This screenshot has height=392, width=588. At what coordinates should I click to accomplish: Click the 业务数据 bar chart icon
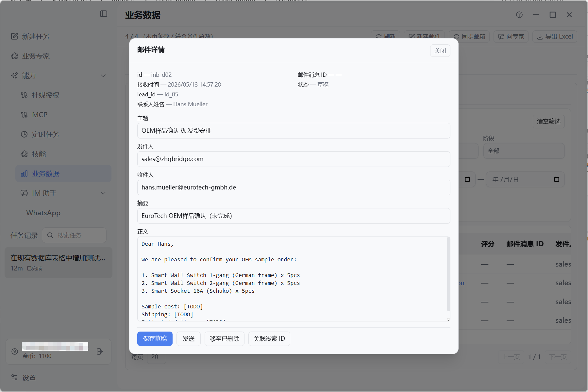pos(24,173)
